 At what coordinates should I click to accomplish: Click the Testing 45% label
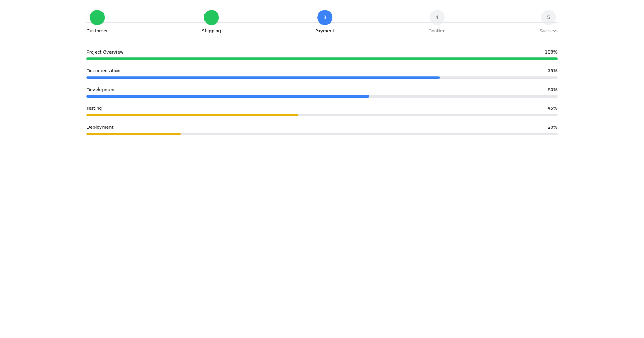click(x=552, y=108)
